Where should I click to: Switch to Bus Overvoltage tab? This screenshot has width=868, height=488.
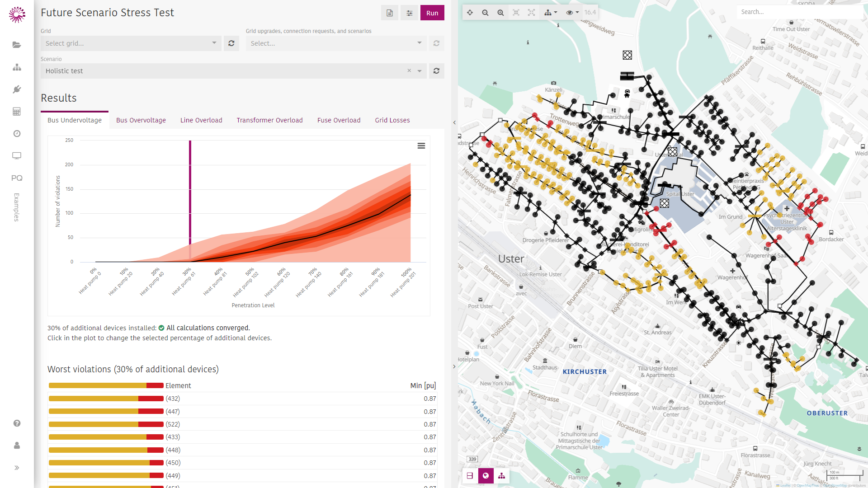coord(141,120)
